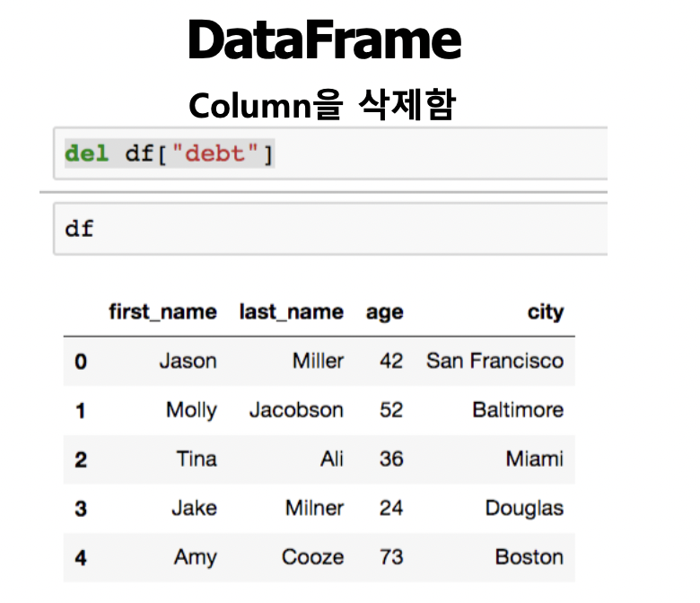Click the age value 24
This screenshot has width=700, height=603.
pyautogui.click(x=391, y=508)
